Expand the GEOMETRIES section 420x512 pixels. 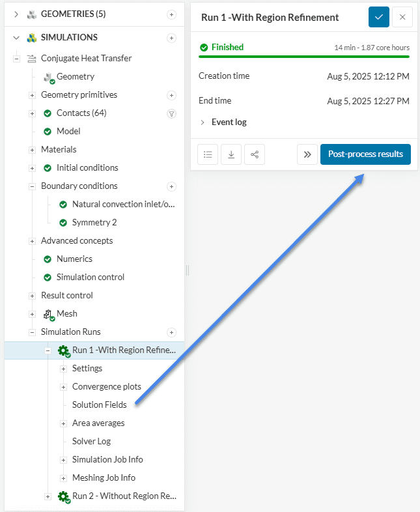[16, 14]
